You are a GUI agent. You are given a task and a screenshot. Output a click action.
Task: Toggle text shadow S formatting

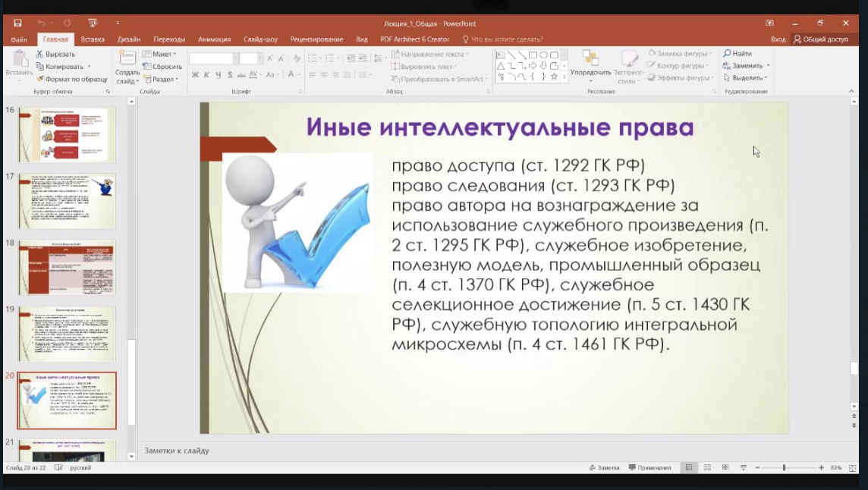tap(230, 75)
